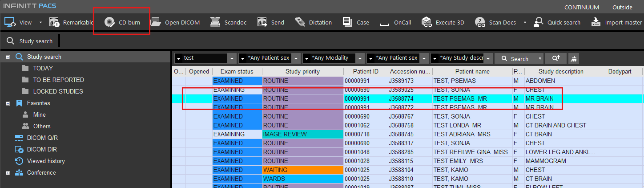Image resolution: width=644 pixels, height=188 pixels.
Task: Click the IMAGE REVIEW priority cell
Action: [302, 134]
